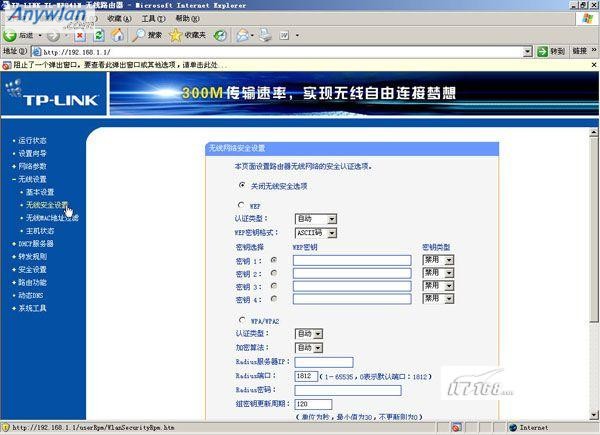The image size is (600, 435).
Task: Click the Refresh page icon
Action: [x=99, y=36]
